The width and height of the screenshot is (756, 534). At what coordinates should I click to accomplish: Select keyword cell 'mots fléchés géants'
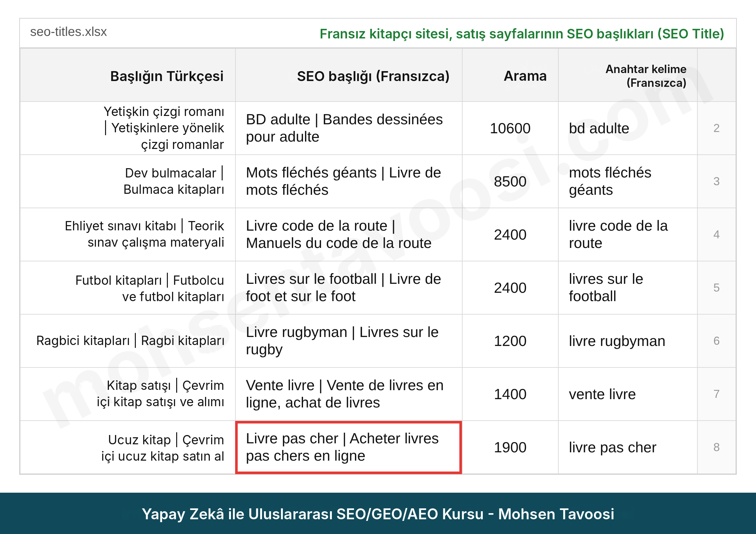pyautogui.click(x=628, y=181)
